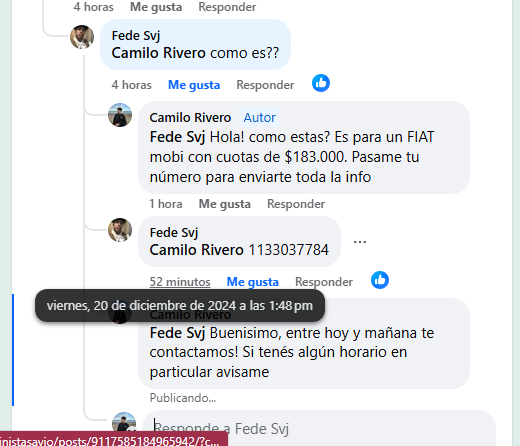
Task: Open 'Fede Svj' author name on first comment
Action: 136,36
